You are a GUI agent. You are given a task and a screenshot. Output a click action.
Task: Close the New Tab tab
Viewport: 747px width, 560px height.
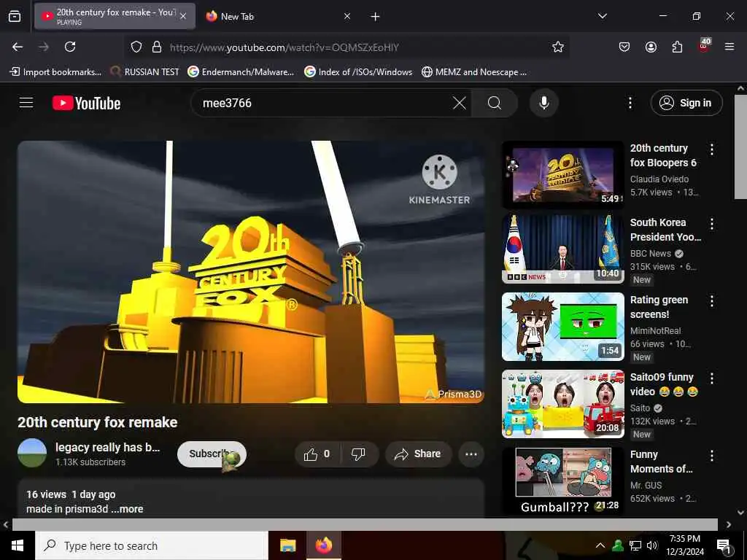click(347, 17)
